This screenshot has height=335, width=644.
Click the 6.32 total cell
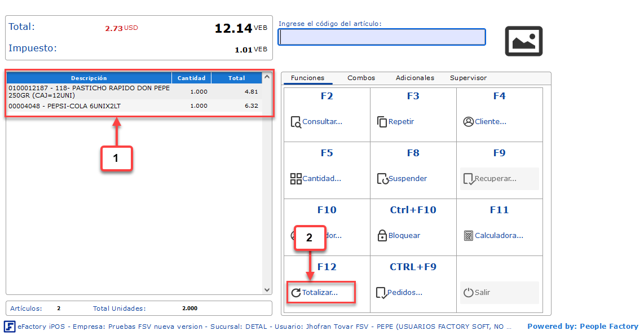(x=252, y=106)
